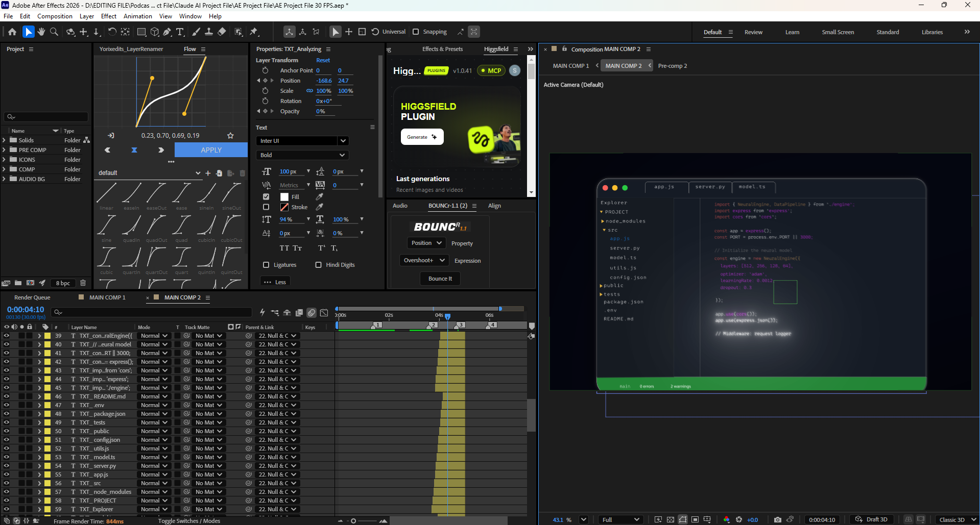
Task: Switch to the Review workspace
Action: pos(753,32)
